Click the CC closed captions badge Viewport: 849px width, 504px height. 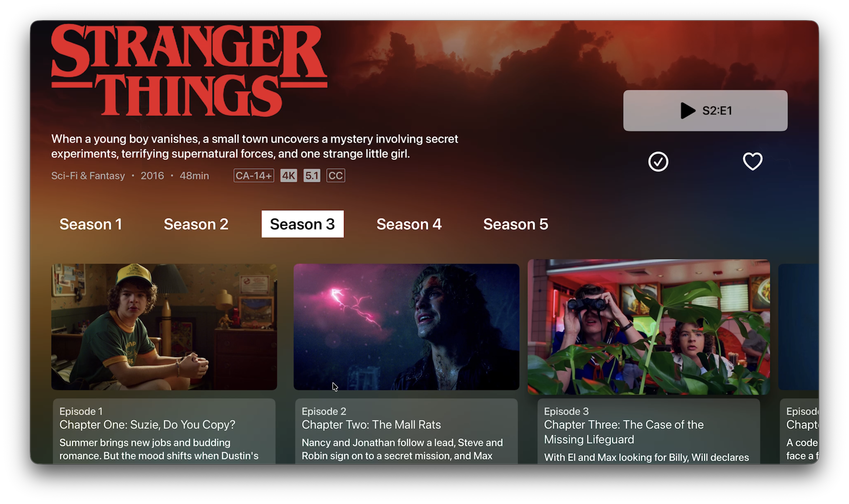point(335,176)
